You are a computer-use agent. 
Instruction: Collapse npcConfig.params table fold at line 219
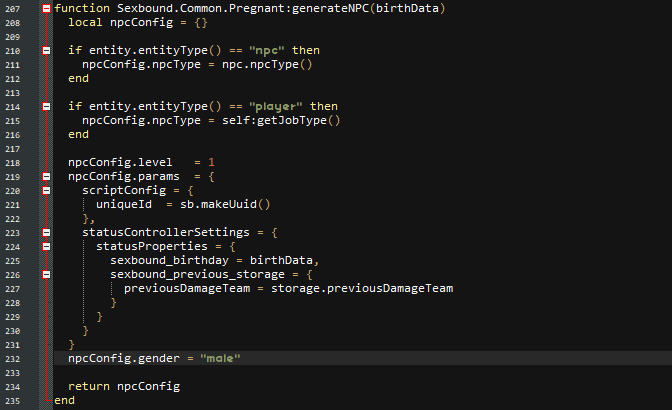click(x=46, y=177)
